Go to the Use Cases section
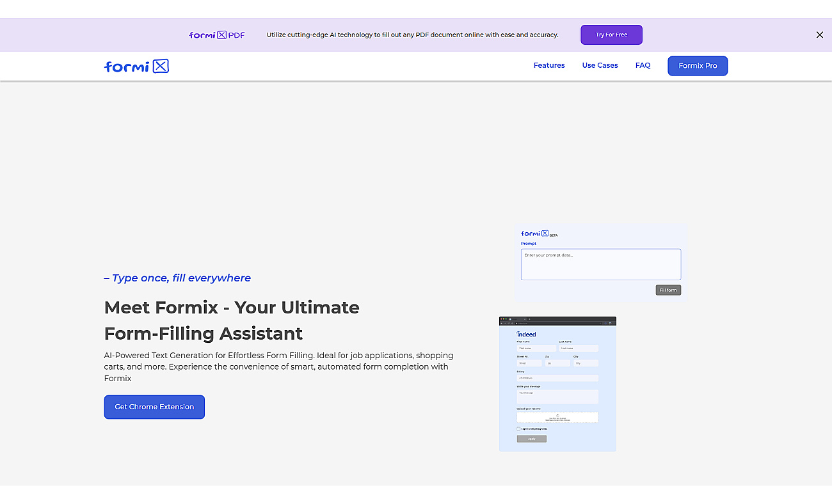The width and height of the screenshot is (832, 504). click(600, 65)
